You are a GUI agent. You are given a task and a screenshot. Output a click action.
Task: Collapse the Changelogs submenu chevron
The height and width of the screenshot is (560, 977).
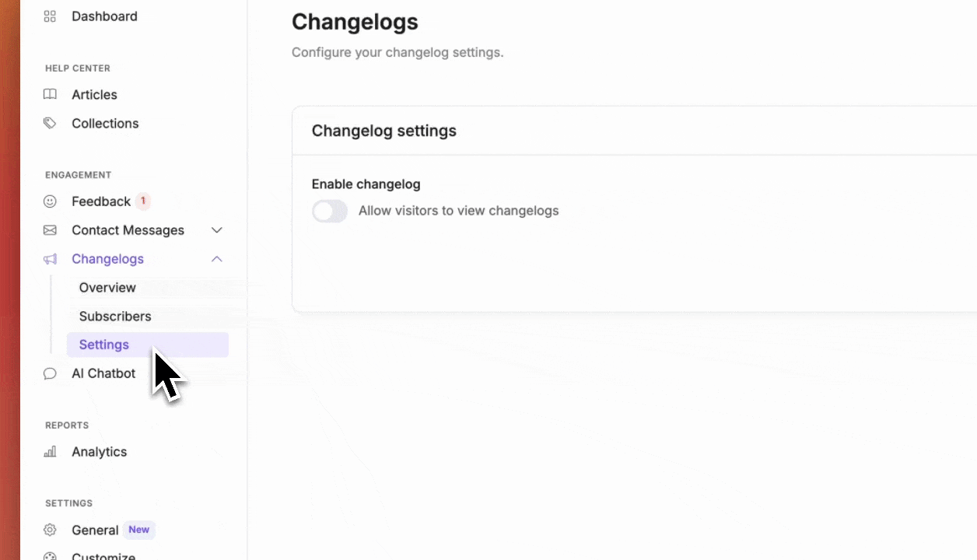tap(217, 259)
